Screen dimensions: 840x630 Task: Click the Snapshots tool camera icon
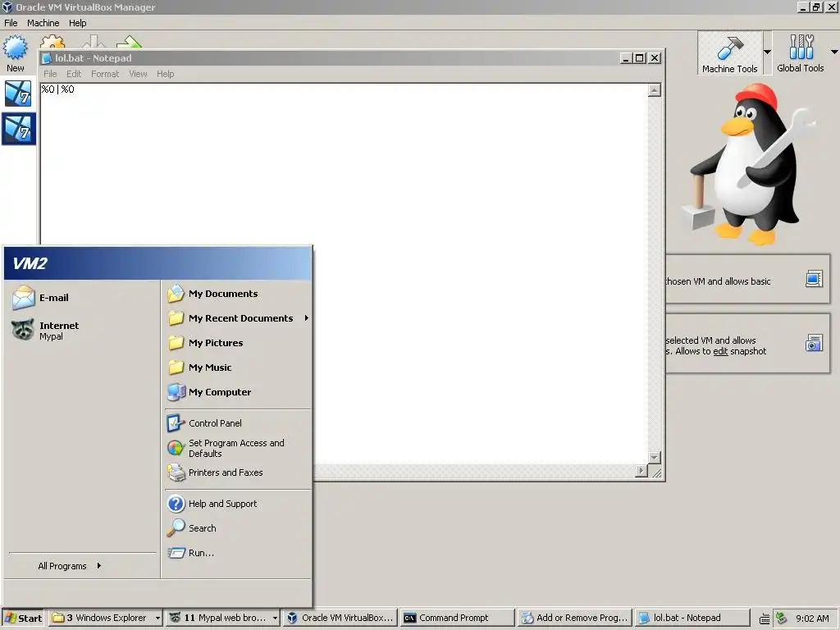(814, 343)
